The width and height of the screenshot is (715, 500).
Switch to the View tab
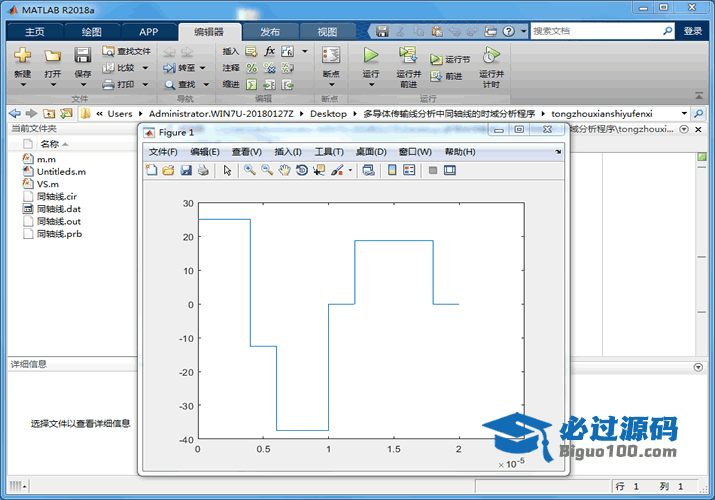point(327,32)
